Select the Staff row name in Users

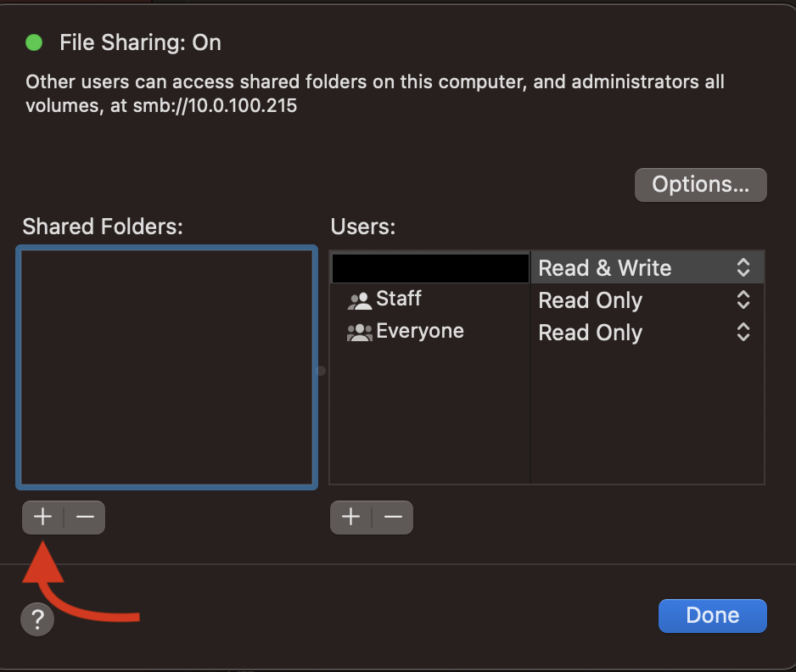[x=399, y=300]
